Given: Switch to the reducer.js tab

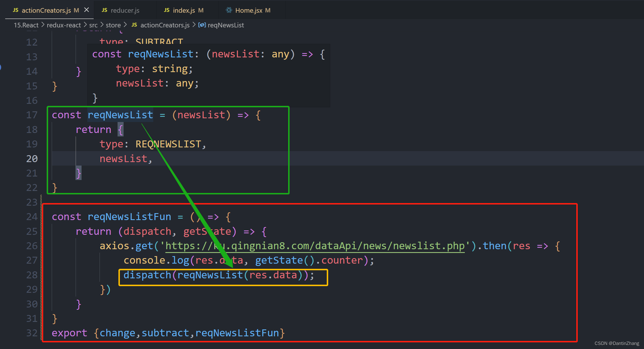Looking at the screenshot, I should coord(125,10).
